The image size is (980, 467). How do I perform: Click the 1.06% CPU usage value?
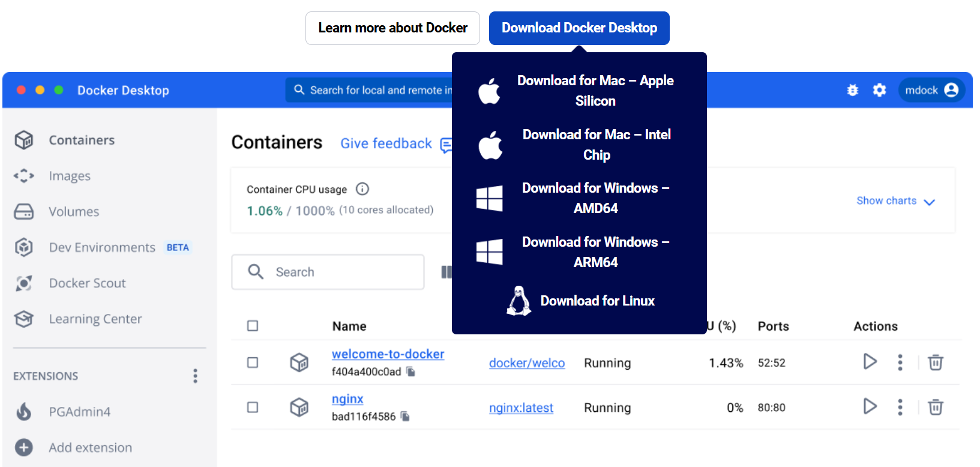click(265, 211)
